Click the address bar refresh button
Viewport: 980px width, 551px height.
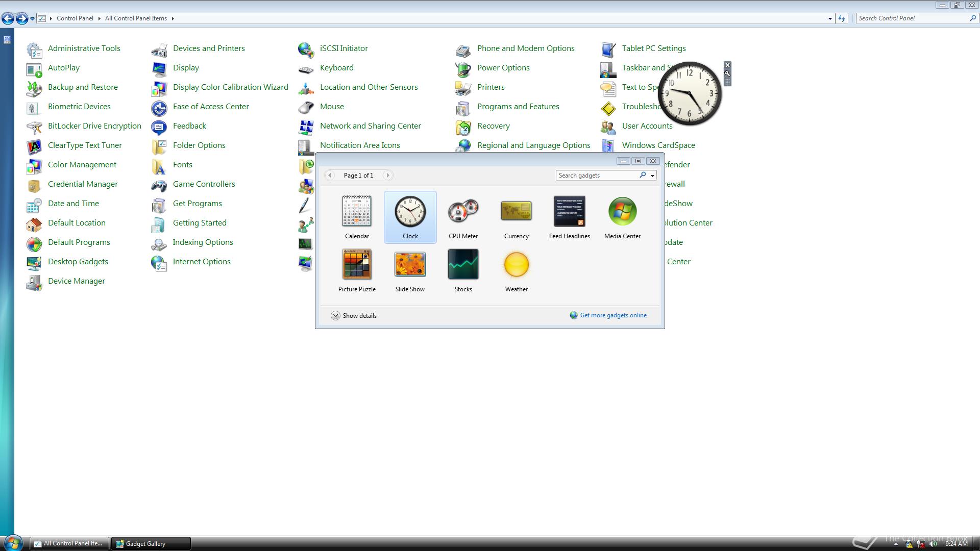point(842,18)
